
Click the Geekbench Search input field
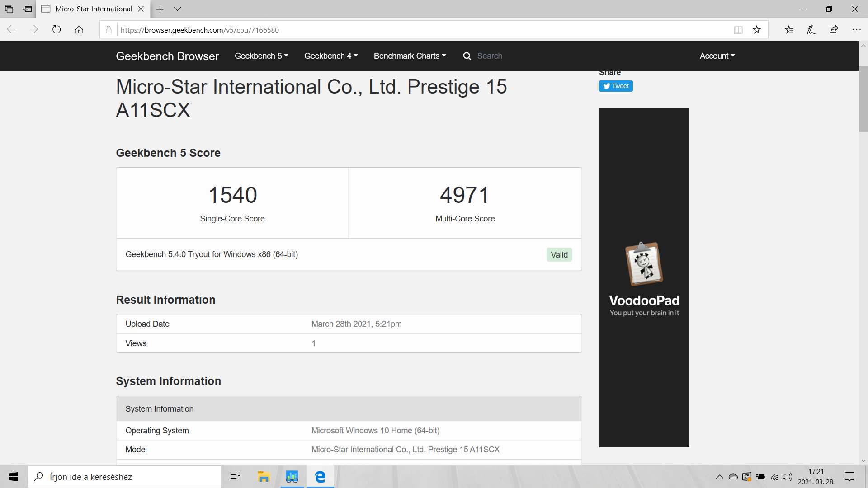pos(490,56)
